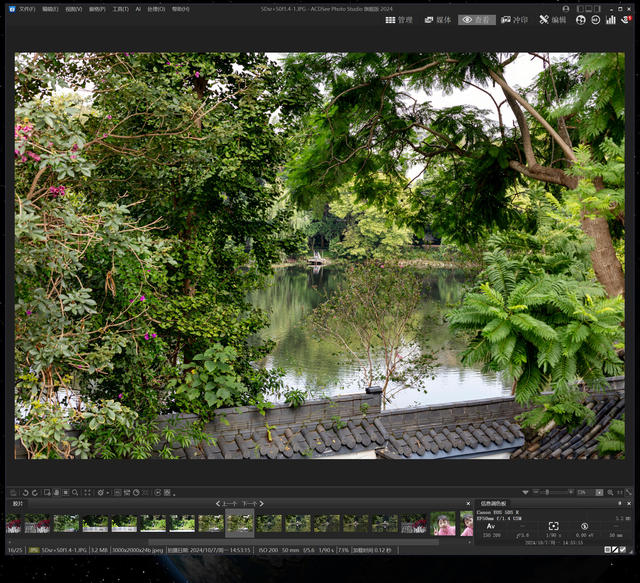
Task: Toggle the 365 cloud icon at top right
Action: click(581, 19)
